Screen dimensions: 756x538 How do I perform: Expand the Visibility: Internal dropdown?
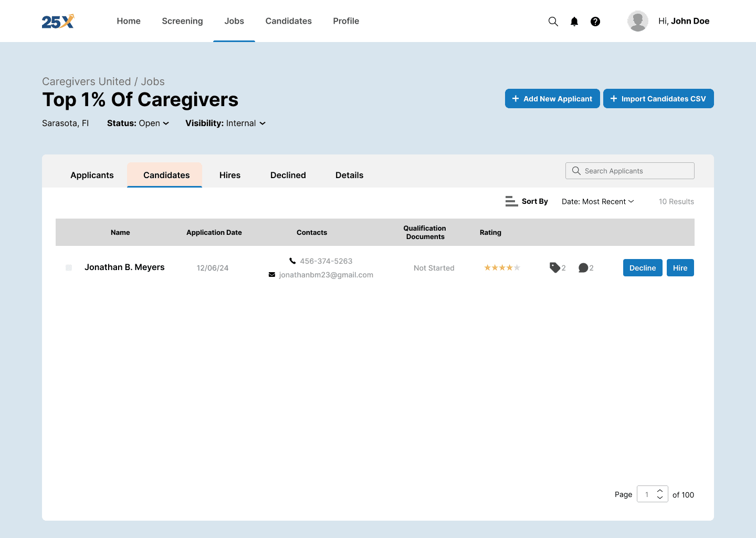pyautogui.click(x=225, y=123)
